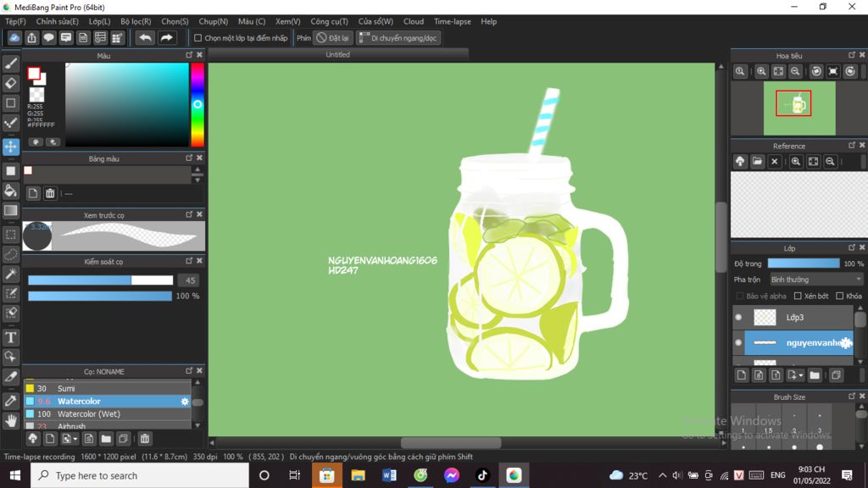Viewport: 868px width, 488px height.
Task: Pop out the Bảng màu palette panel
Action: [189, 158]
